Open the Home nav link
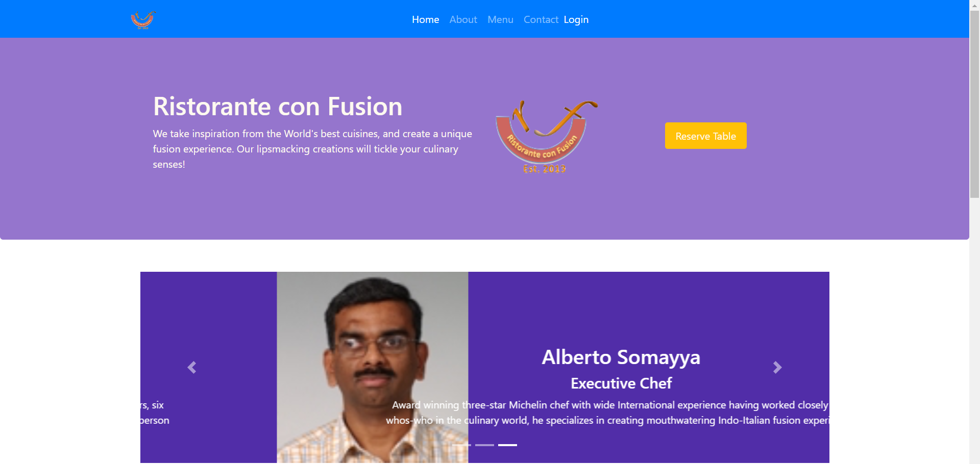980x464 pixels. pos(425,19)
